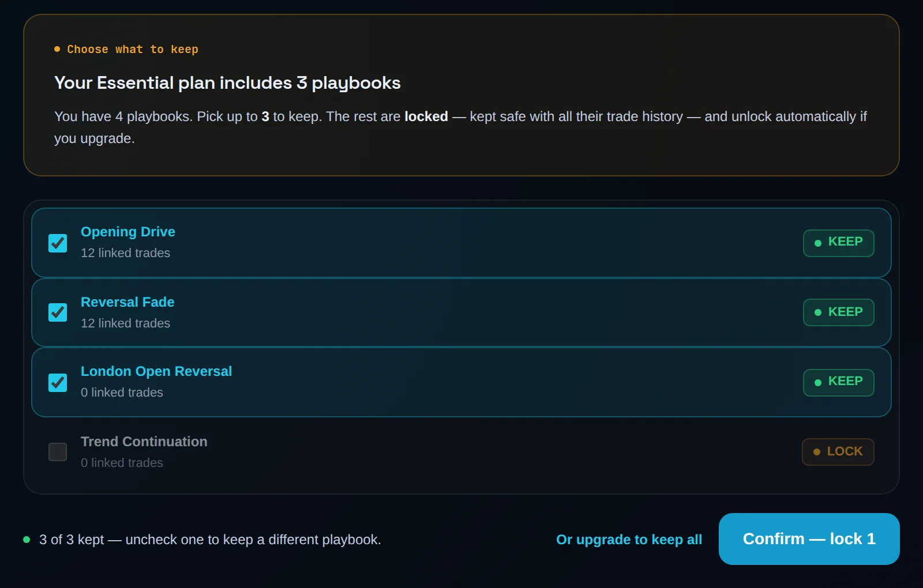
Task: Click the bold word 'locked' in description
Action: pyautogui.click(x=426, y=116)
